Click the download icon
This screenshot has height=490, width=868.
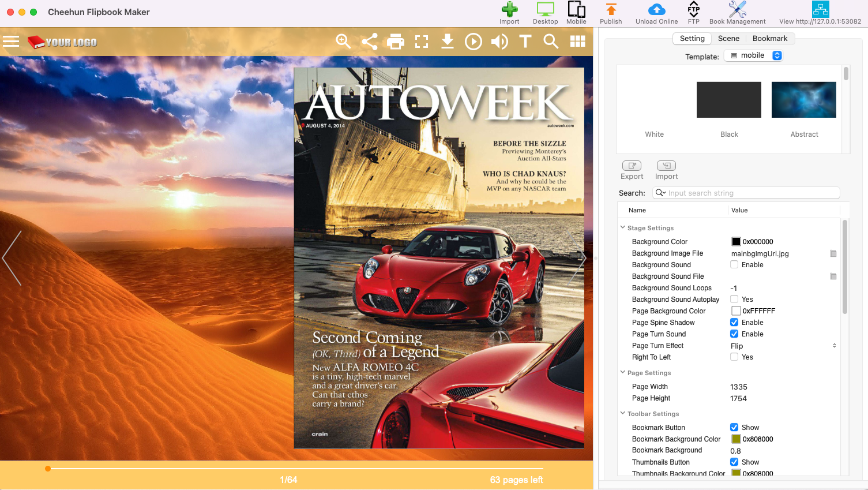click(x=448, y=42)
